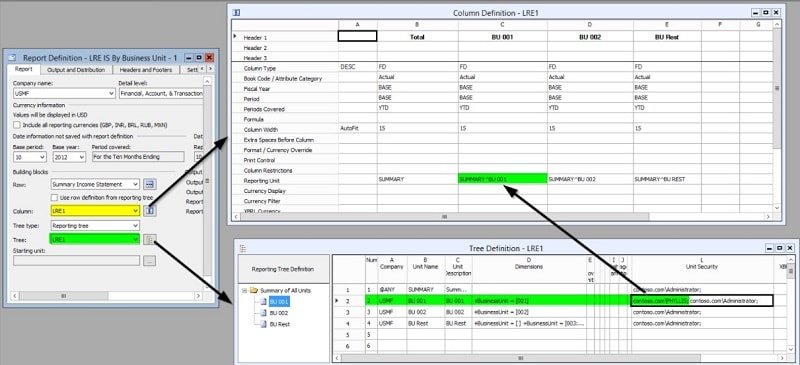Click the Summary of All Units folder icon
The width and height of the screenshot is (800, 365).
(254, 290)
